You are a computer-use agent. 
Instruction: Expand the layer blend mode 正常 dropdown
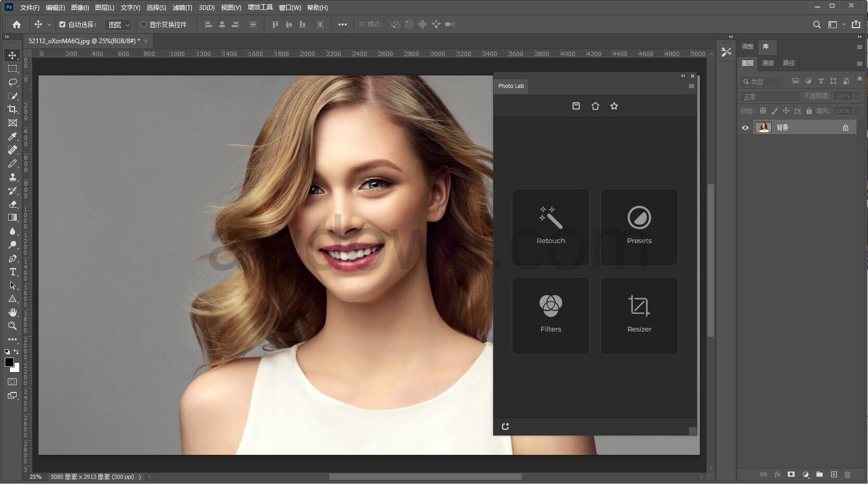769,97
